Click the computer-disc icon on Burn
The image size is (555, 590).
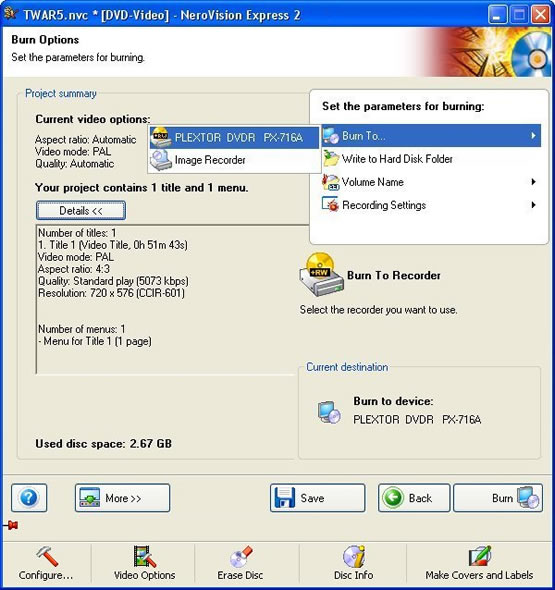[x=528, y=497]
